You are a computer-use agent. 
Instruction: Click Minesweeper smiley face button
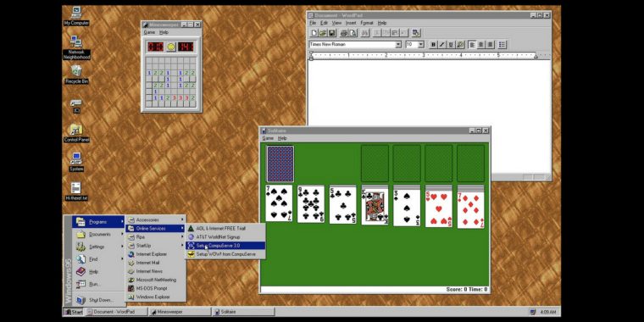171,47
